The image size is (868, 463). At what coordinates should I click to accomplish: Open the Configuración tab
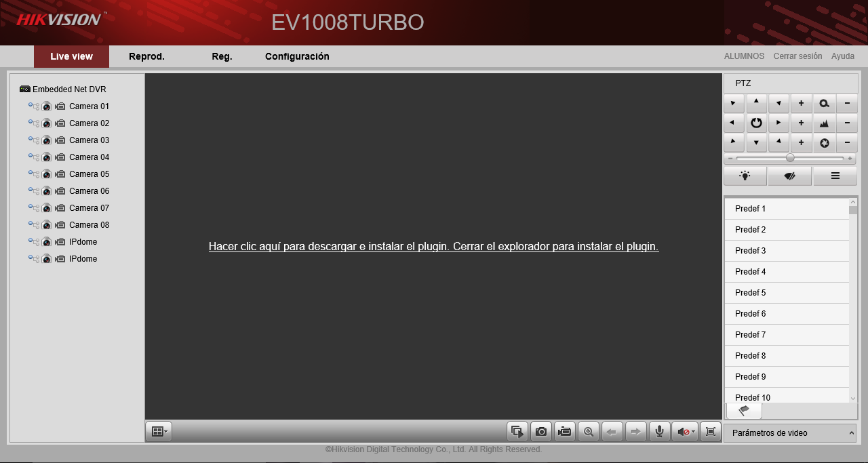297,56
